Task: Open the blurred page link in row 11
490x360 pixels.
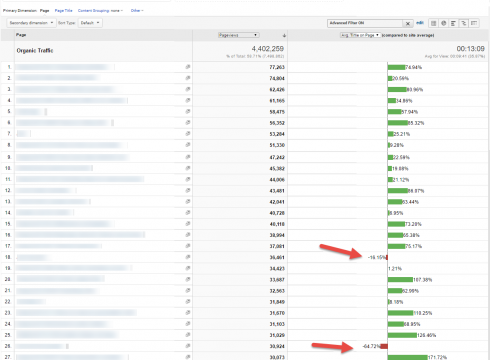Action: (80, 179)
